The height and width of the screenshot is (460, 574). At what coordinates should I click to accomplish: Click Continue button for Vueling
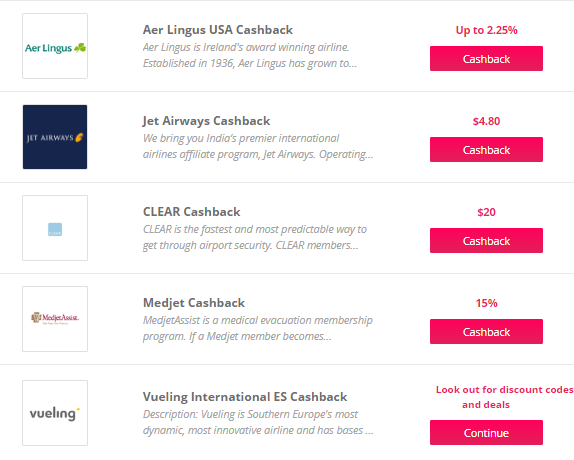click(486, 433)
